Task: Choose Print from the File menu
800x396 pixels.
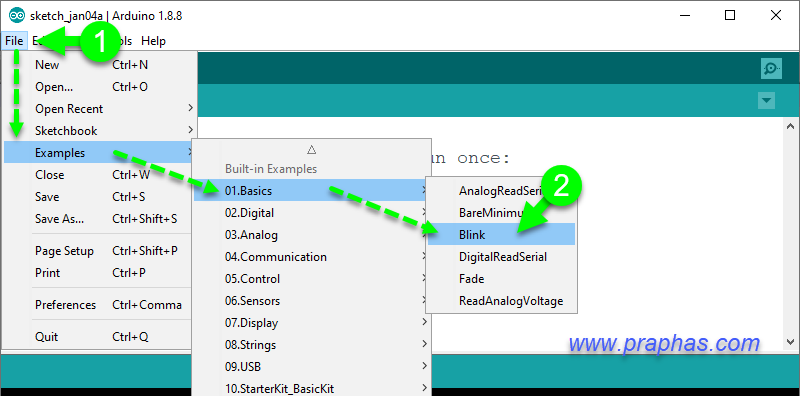Action: coord(99,273)
